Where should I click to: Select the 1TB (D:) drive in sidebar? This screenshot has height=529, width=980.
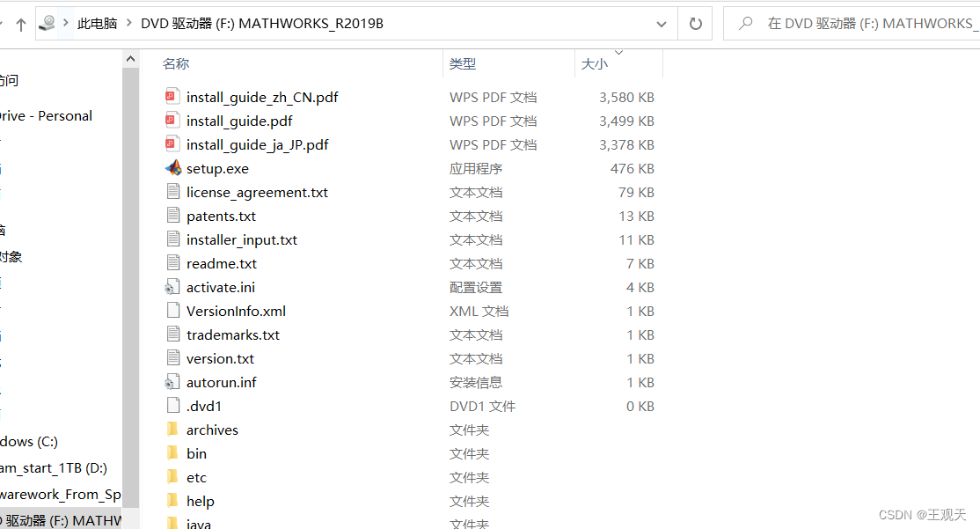tap(53, 467)
